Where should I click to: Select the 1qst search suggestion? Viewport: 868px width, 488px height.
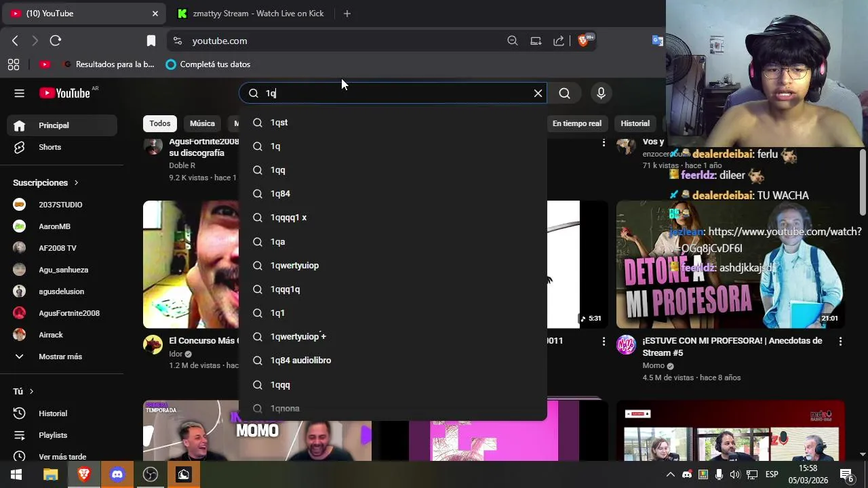coord(393,123)
